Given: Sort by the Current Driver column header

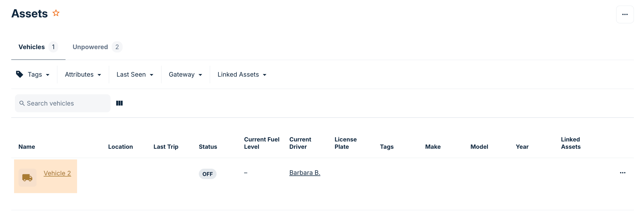Looking at the screenshot, I should click(300, 143).
